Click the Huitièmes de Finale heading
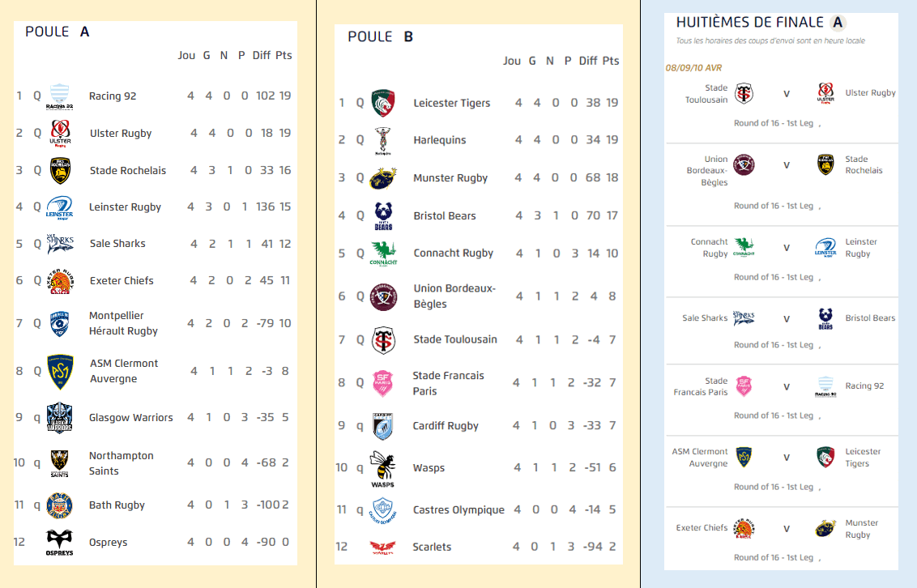This screenshot has width=917, height=588. click(x=749, y=23)
